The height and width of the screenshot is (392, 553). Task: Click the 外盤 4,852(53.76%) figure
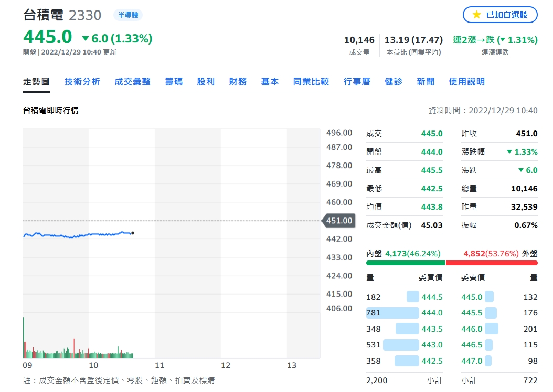[x=491, y=254]
